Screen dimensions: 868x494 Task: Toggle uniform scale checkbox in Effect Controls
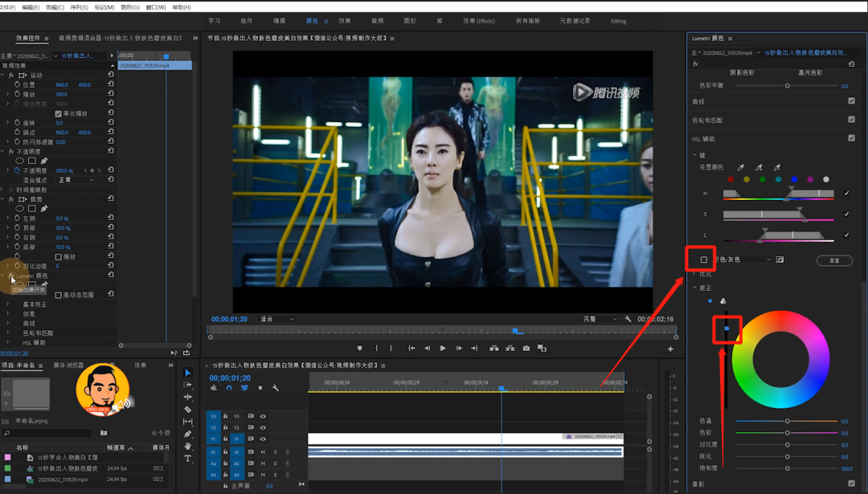(58, 113)
